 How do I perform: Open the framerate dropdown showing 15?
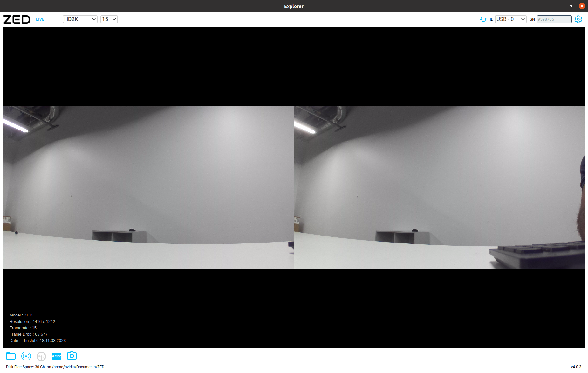point(109,19)
